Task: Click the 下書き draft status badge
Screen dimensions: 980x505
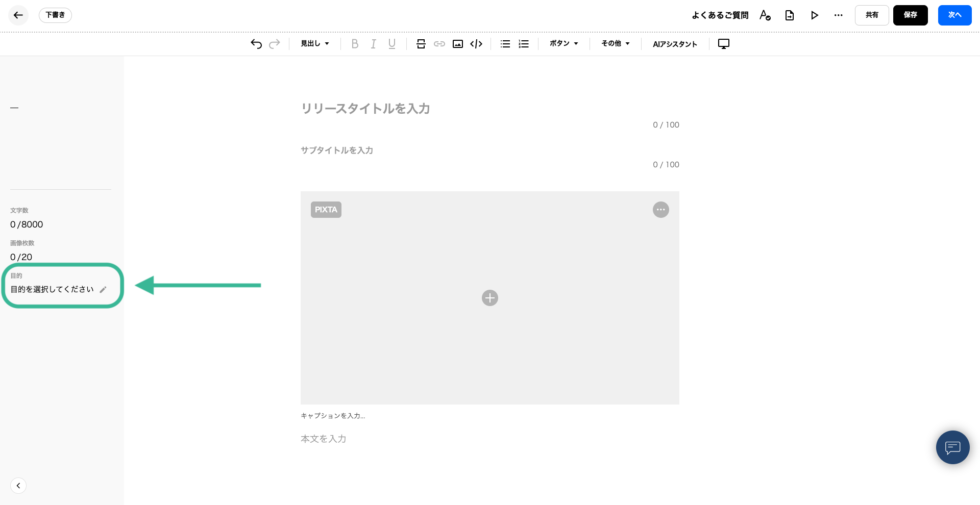Action: (x=55, y=15)
